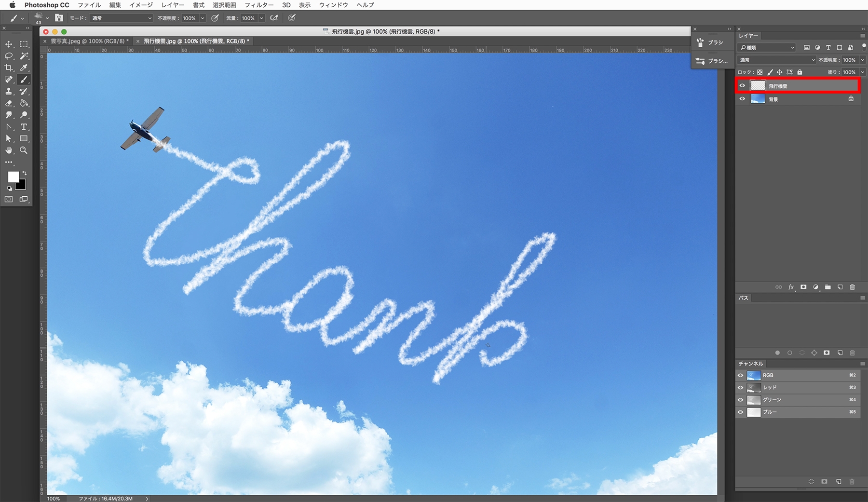868x502 pixels.
Task: Select the Path Selection tool
Action: click(9, 138)
